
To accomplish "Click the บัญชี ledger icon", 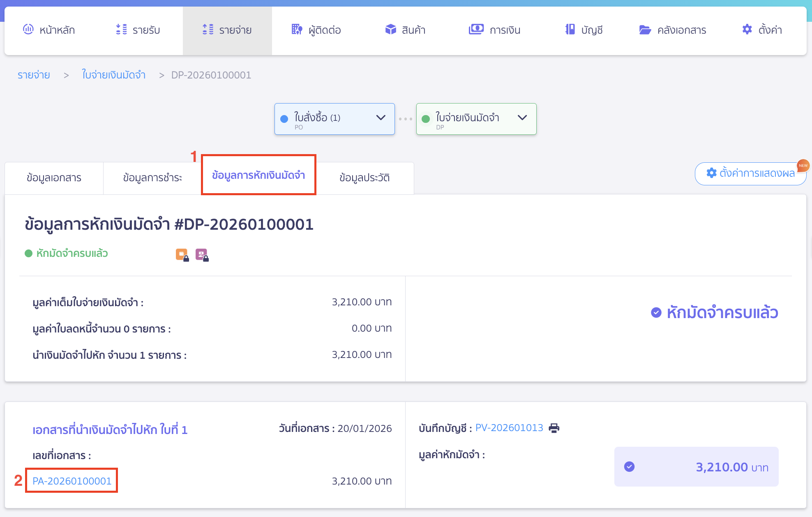I will click(x=570, y=30).
